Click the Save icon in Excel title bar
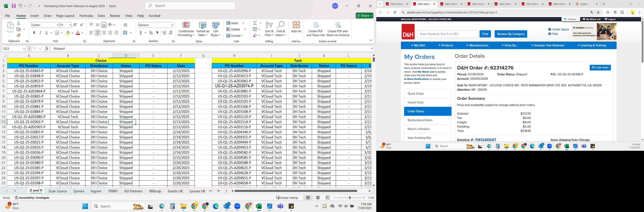 point(14,6)
